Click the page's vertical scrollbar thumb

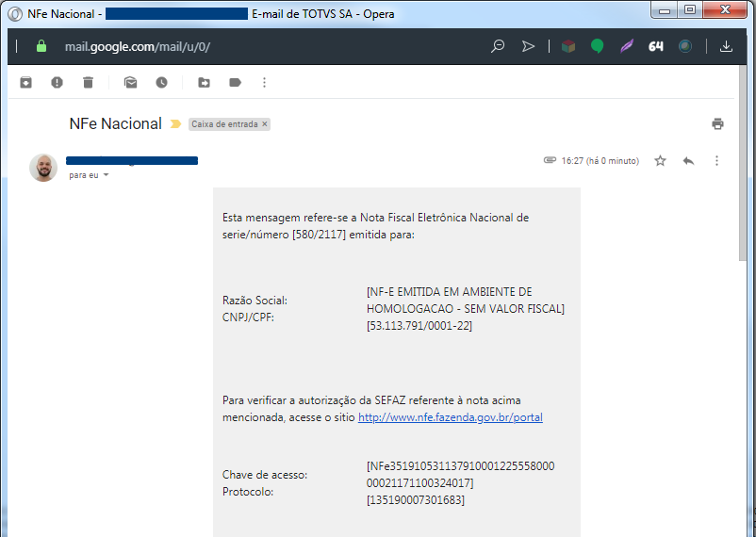[743, 164]
